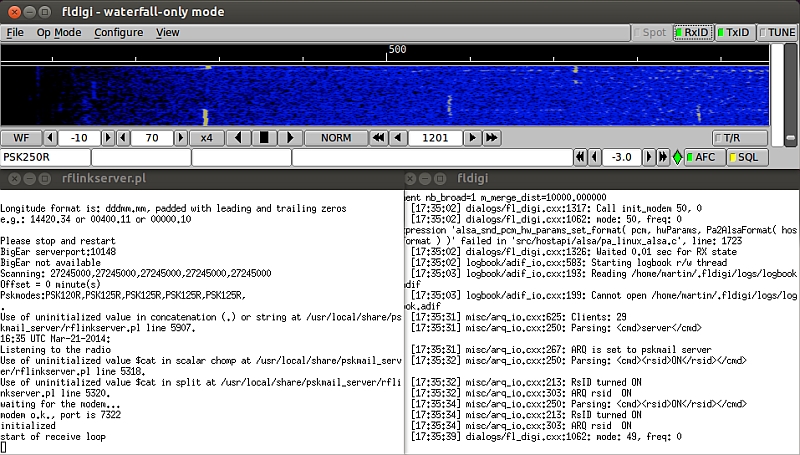This screenshot has height=455, width=800.
Task: Toggle AFC automatic frequency control
Action: tap(705, 157)
